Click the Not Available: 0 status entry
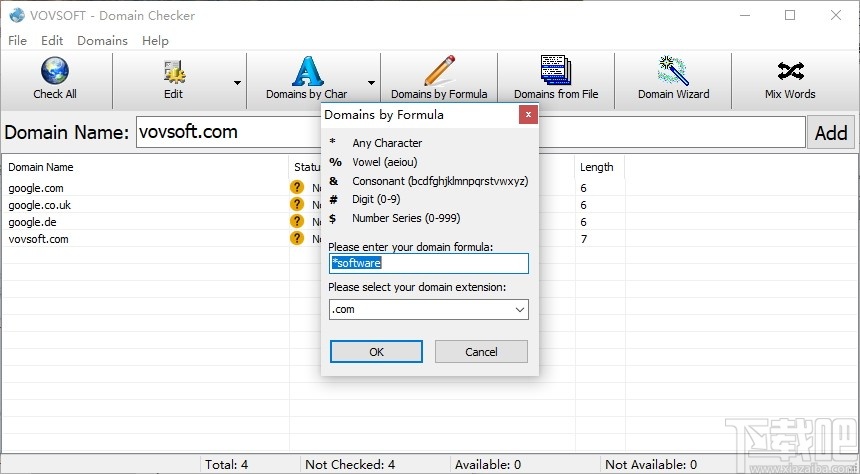The width and height of the screenshot is (860, 474). click(x=650, y=465)
